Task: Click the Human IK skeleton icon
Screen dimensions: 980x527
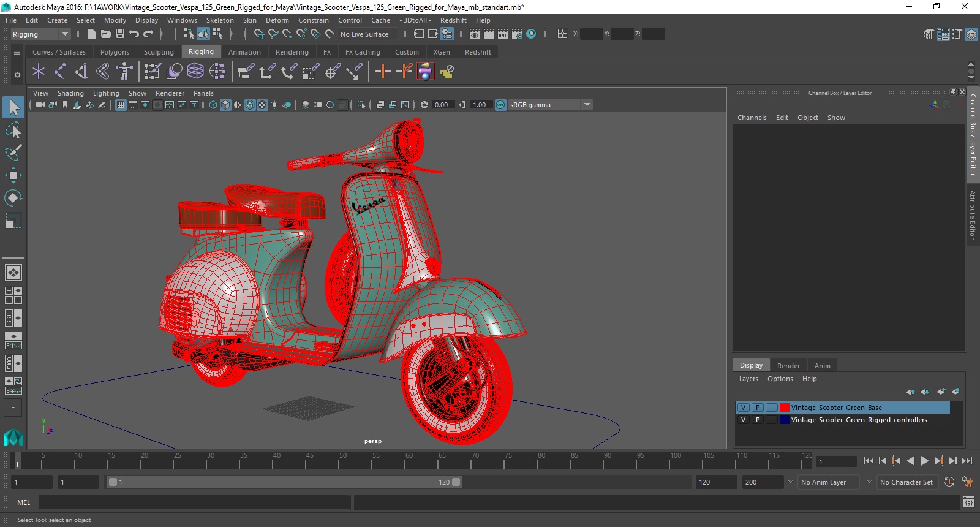Action: click(x=124, y=72)
